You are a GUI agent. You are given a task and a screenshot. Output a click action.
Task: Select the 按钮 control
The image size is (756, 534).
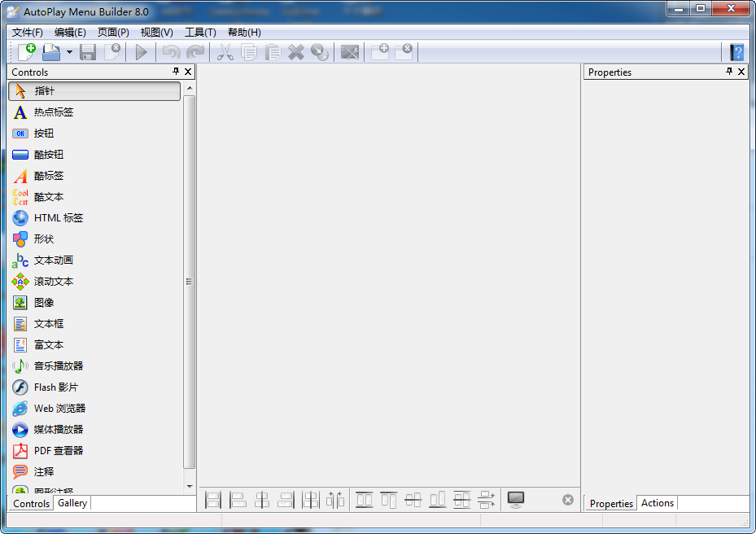[x=94, y=133]
